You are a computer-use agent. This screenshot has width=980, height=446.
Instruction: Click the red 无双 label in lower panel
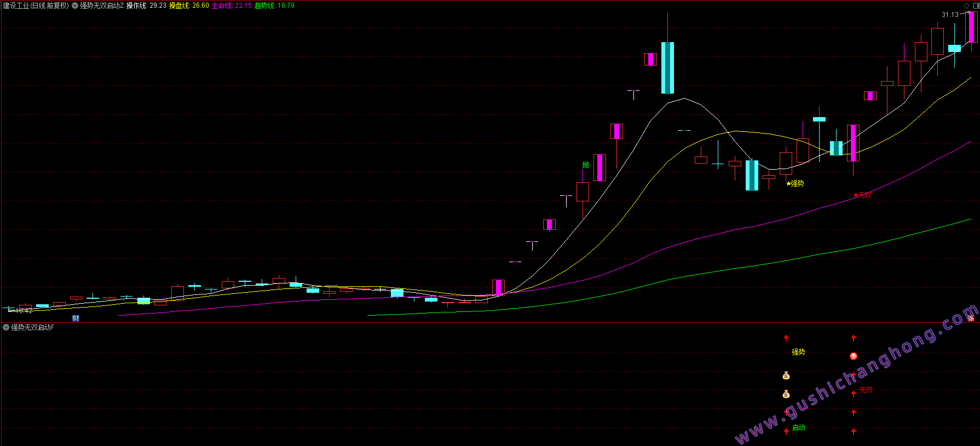coord(866,390)
